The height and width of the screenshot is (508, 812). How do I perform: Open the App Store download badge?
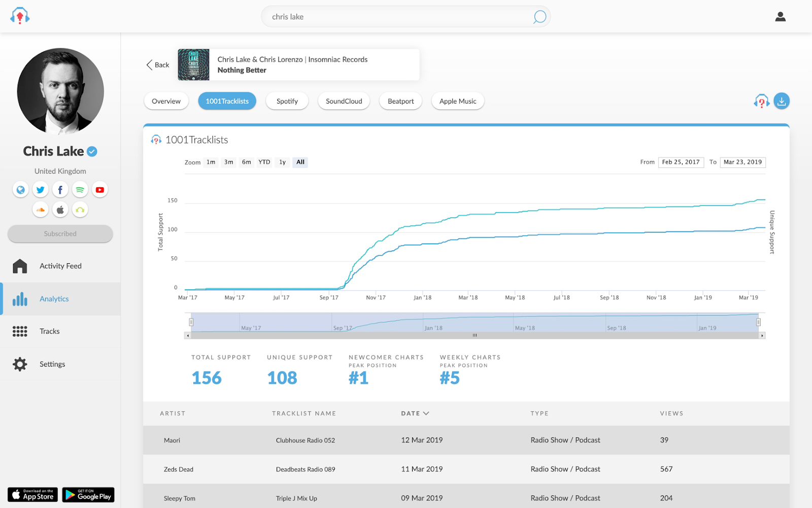point(32,495)
